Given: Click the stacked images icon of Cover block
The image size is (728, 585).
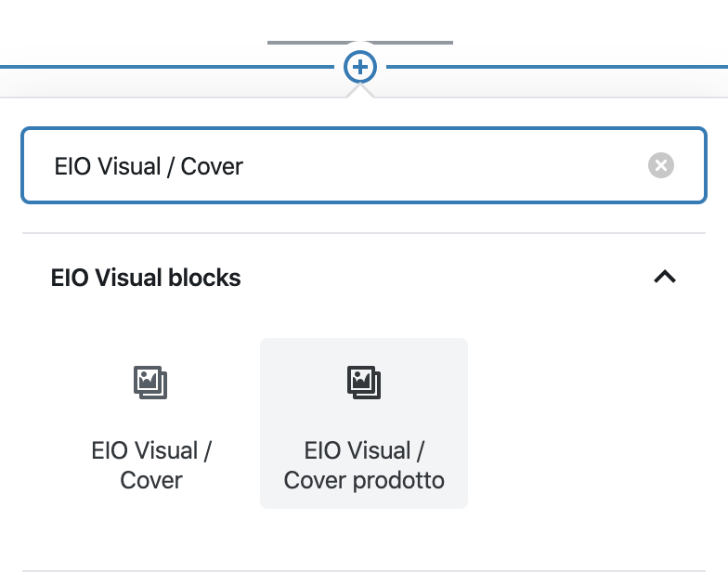Looking at the screenshot, I should point(150,383).
